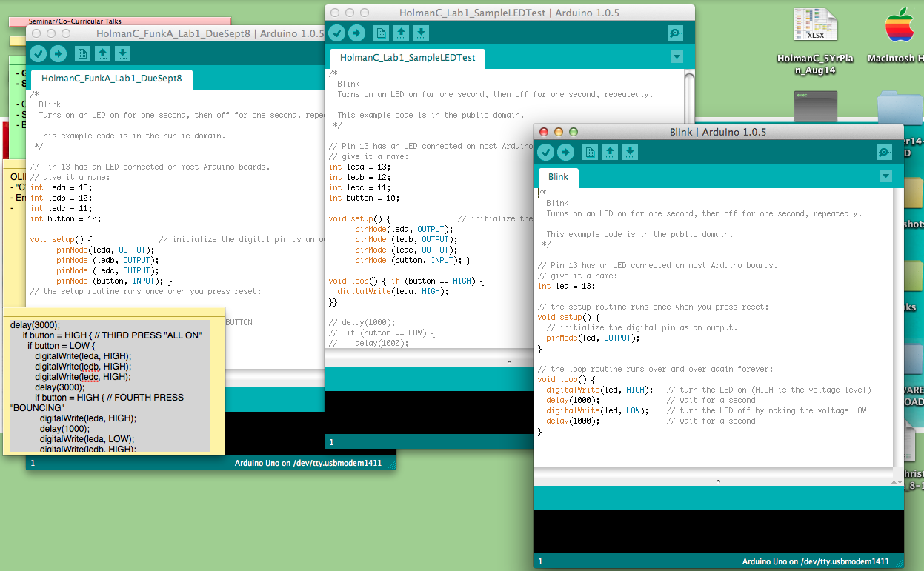Screen dimensions: 924x571
Task: Click the console divider arrow in SampleLEDTest window
Action: [x=509, y=361]
